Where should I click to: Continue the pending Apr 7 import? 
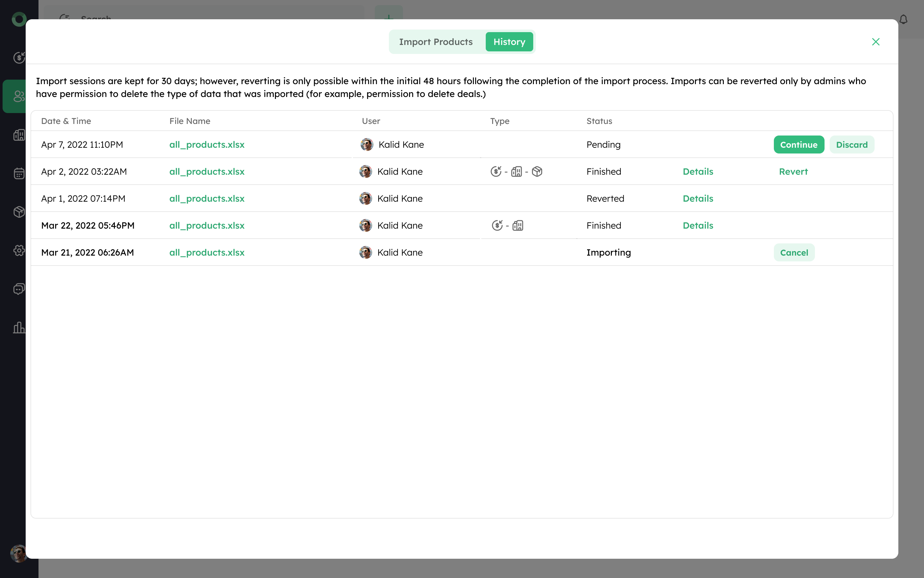tap(799, 144)
